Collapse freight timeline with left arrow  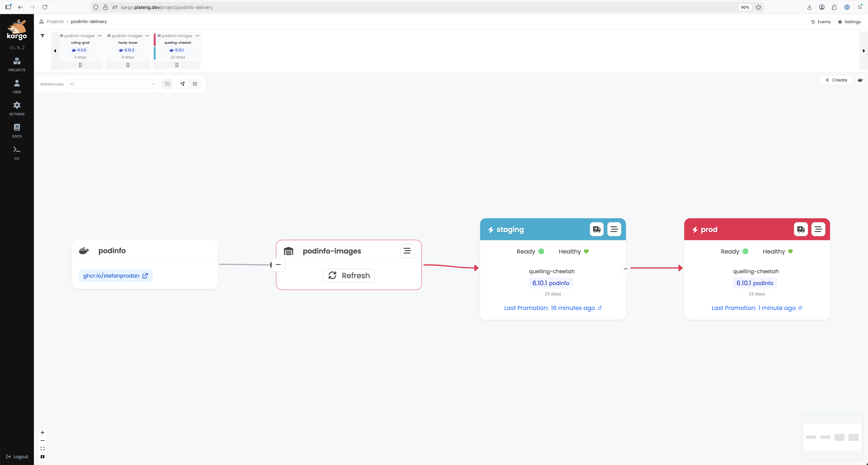click(55, 51)
